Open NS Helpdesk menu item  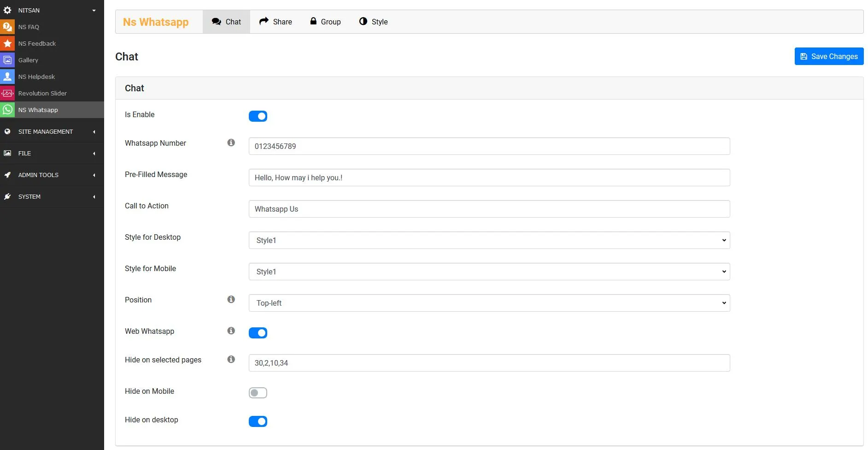coord(52,77)
